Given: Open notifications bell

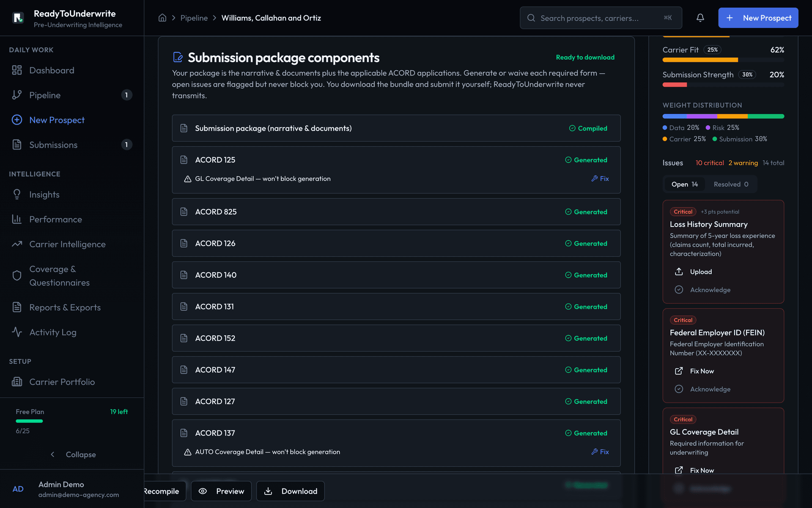Looking at the screenshot, I should (700, 18).
